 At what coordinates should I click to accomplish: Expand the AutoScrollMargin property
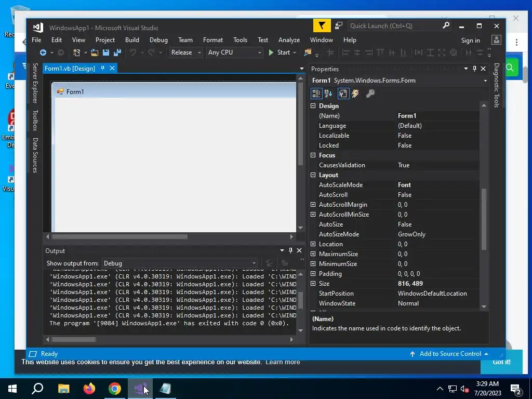tap(313, 205)
